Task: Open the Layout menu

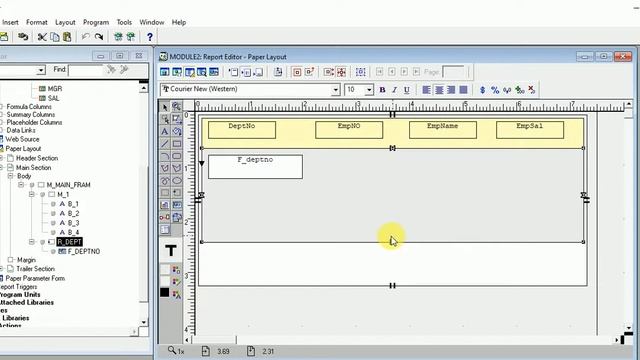Action: [x=65, y=22]
